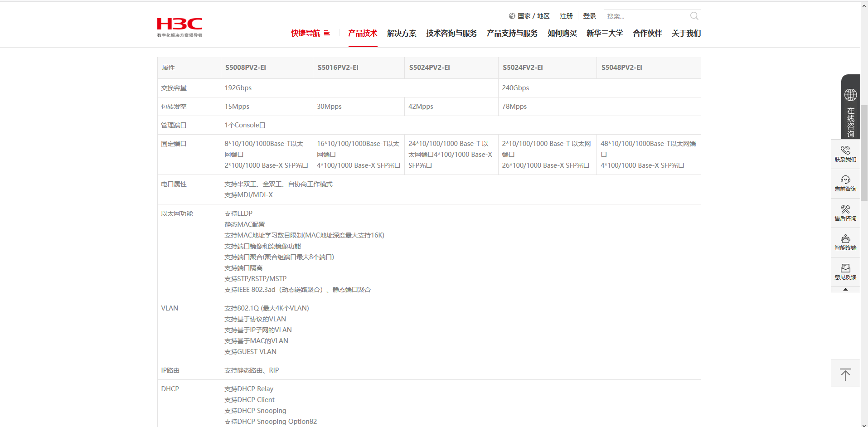Viewport: 868px width, 427px height.
Task: Click the 支持LLDP text
Action: 238,213
